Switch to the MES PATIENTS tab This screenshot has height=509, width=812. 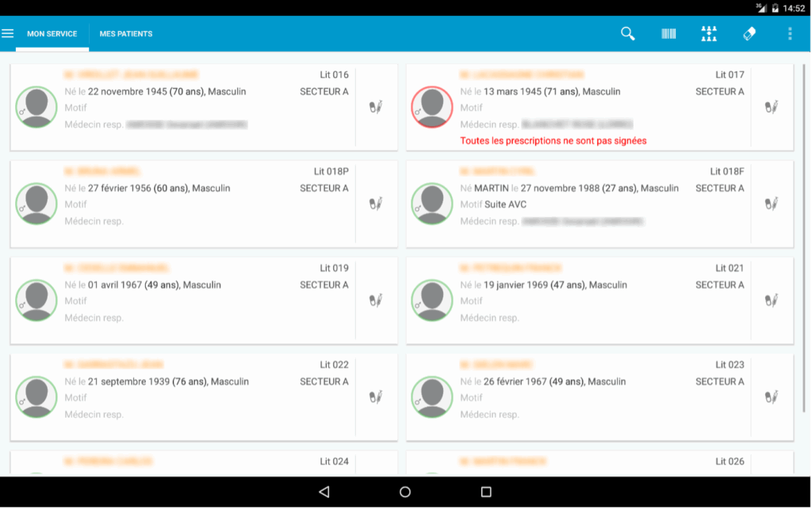click(126, 33)
